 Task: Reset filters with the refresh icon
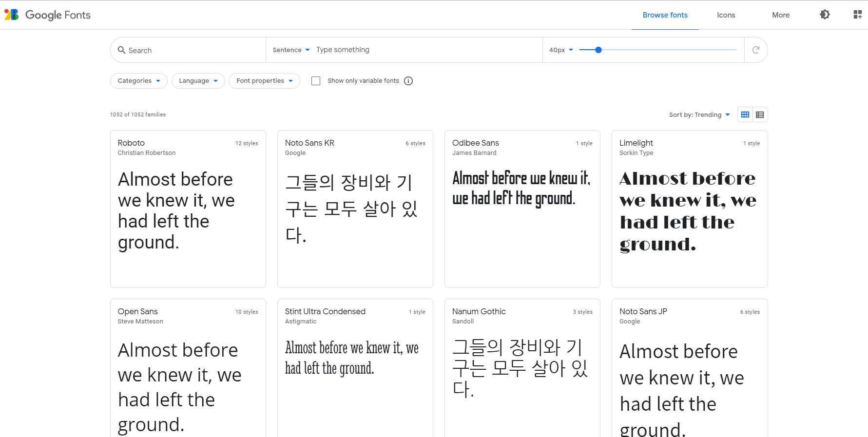coord(756,50)
